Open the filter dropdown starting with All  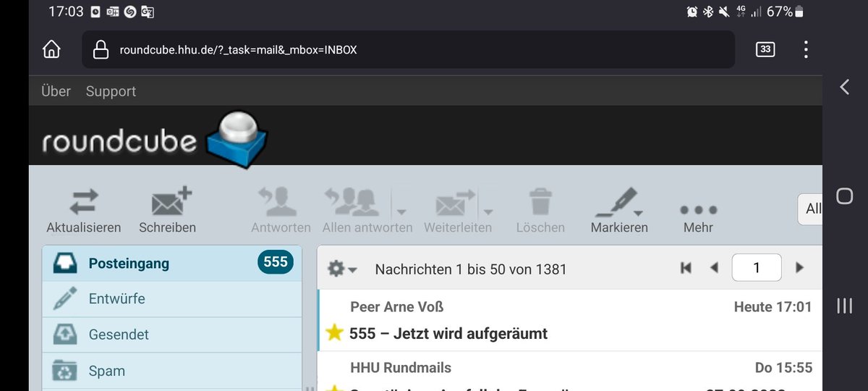(x=810, y=209)
